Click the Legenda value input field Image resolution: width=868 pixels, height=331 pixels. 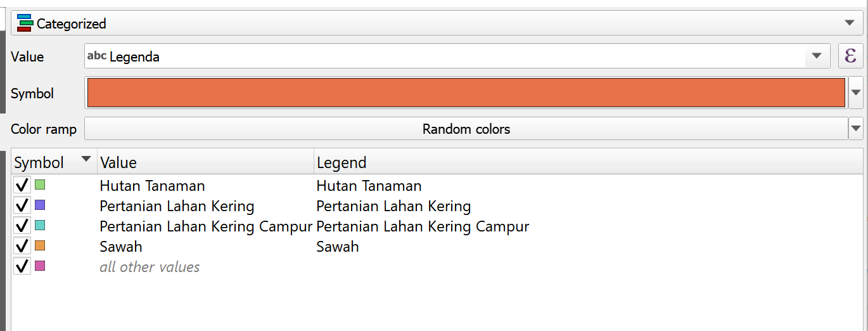point(444,56)
